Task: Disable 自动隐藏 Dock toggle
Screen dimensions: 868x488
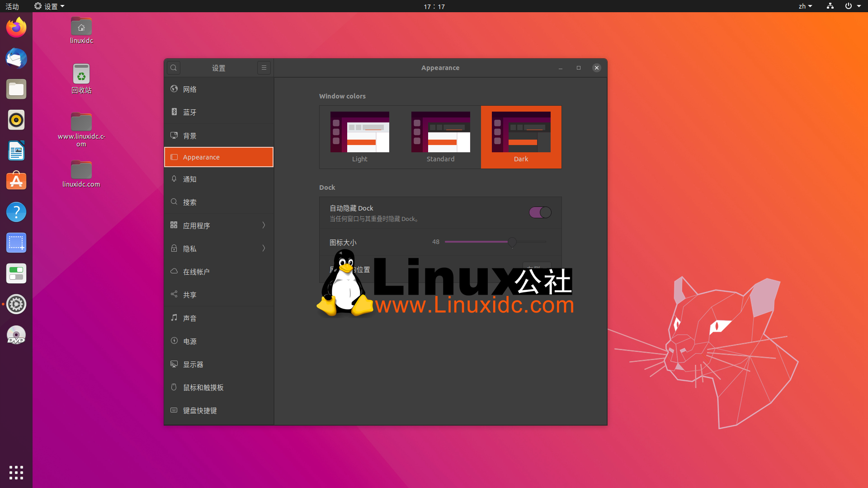Action: [540, 212]
